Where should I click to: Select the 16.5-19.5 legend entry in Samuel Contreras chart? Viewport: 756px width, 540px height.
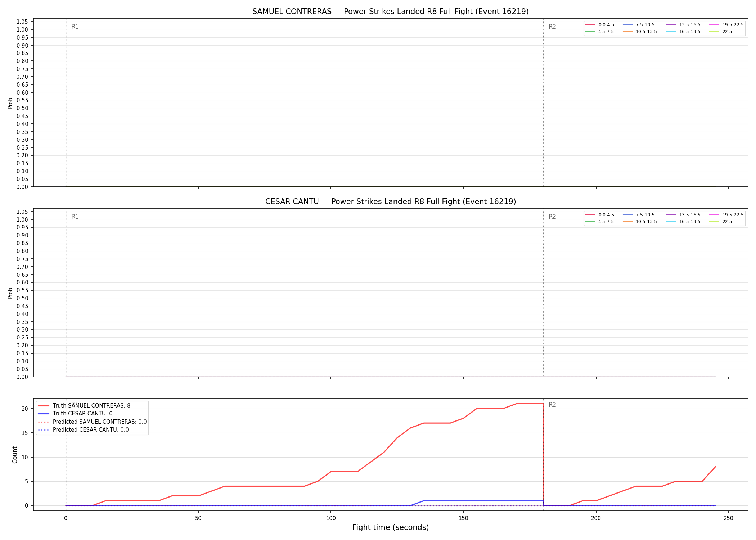683,32
